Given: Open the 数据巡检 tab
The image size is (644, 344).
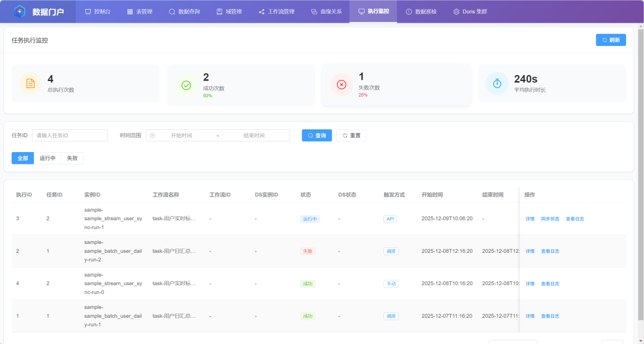Looking at the screenshot, I should tap(421, 11).
